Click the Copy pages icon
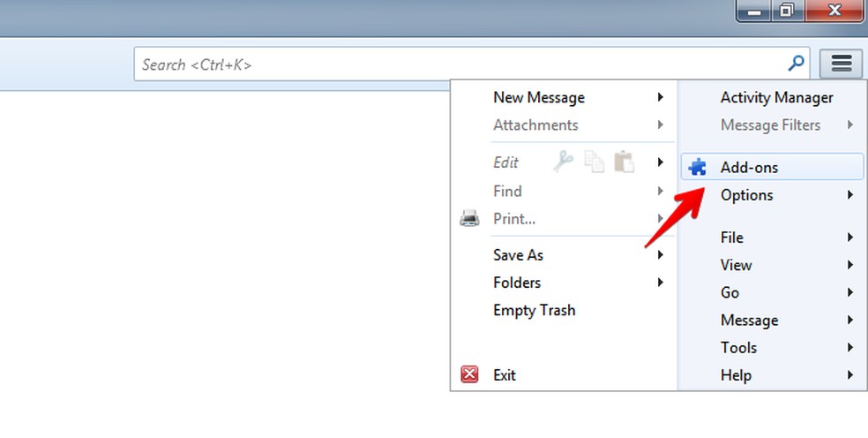868x438 pixels. pyautogui.click(x=594, y=162)
